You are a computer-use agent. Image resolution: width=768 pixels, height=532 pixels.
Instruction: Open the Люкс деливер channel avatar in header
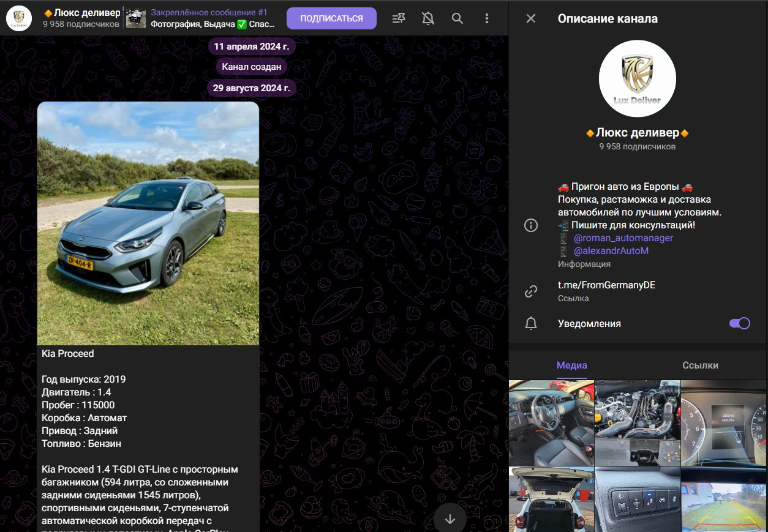point(19,18)
